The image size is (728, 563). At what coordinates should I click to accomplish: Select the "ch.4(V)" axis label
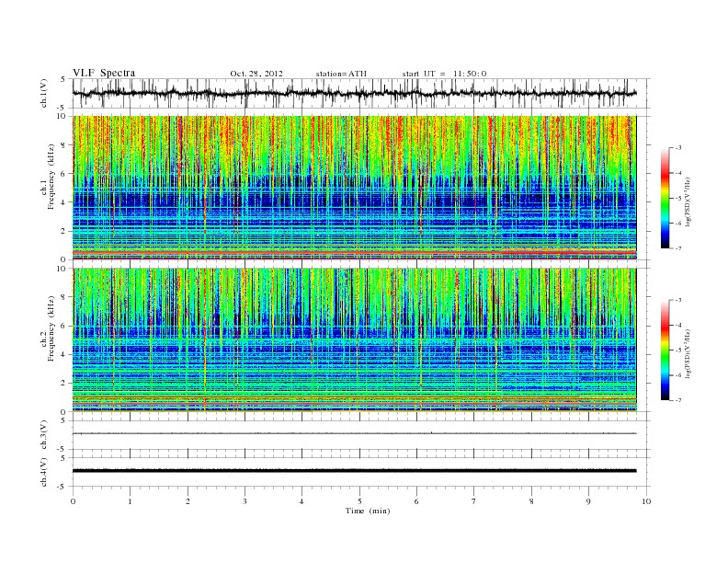[44, 472]
